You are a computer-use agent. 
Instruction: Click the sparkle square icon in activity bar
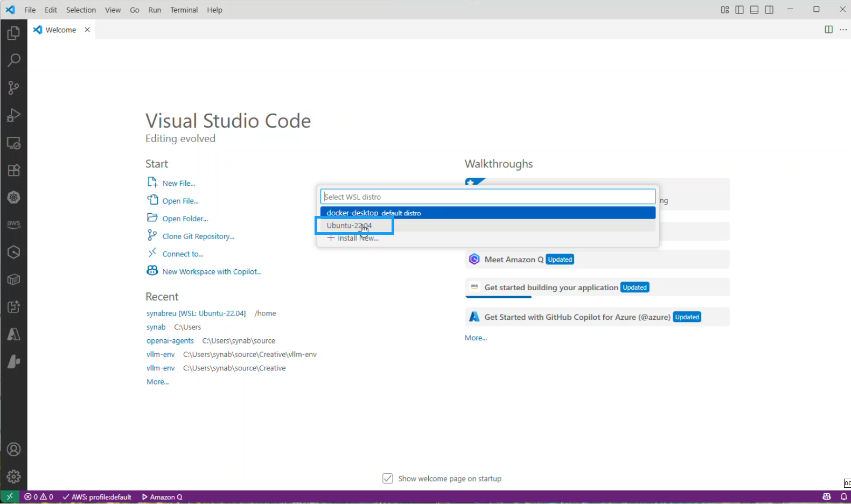tap(13, 307)
